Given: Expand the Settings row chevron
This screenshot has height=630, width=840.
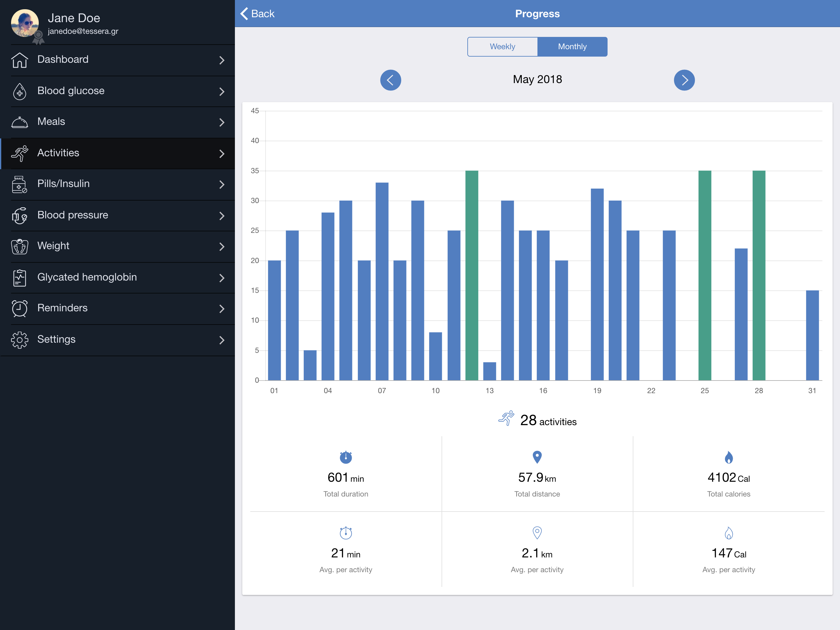Looking at the screenshot, I should pyautogui.click(x=222, y=340).
